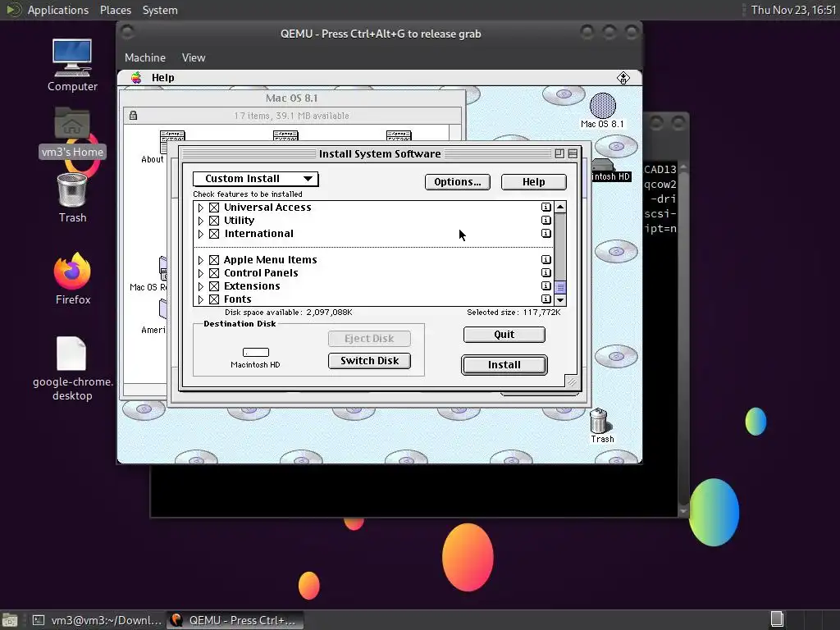Viewport: 840px width, 630px height.
Task: Expand the Extensions disclosure triangle
Action: point(201,286)
